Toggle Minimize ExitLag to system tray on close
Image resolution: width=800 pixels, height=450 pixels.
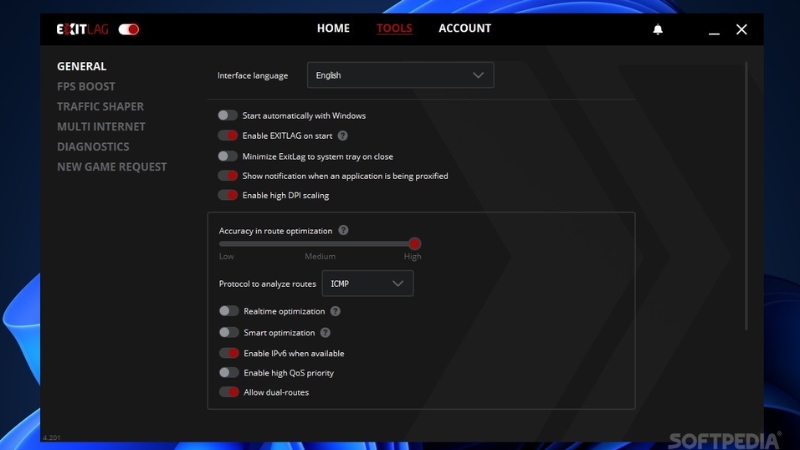pyautogui.click(x=228, y=156)
